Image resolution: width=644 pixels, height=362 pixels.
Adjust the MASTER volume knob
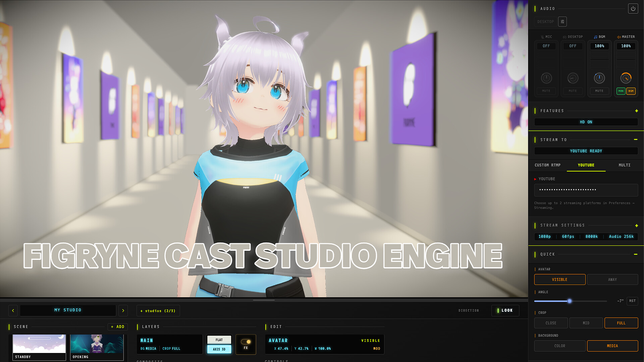pyautogui.click(x=626, y=78)
